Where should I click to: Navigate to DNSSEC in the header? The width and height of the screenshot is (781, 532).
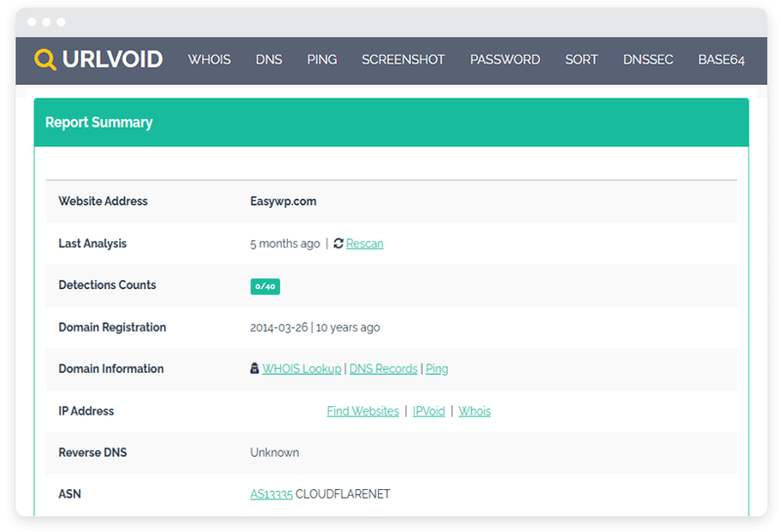click(x=648, y=60)
